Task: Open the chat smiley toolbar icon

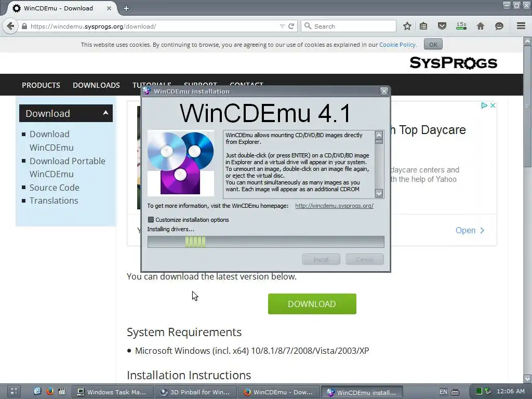Action: (499, 26)
